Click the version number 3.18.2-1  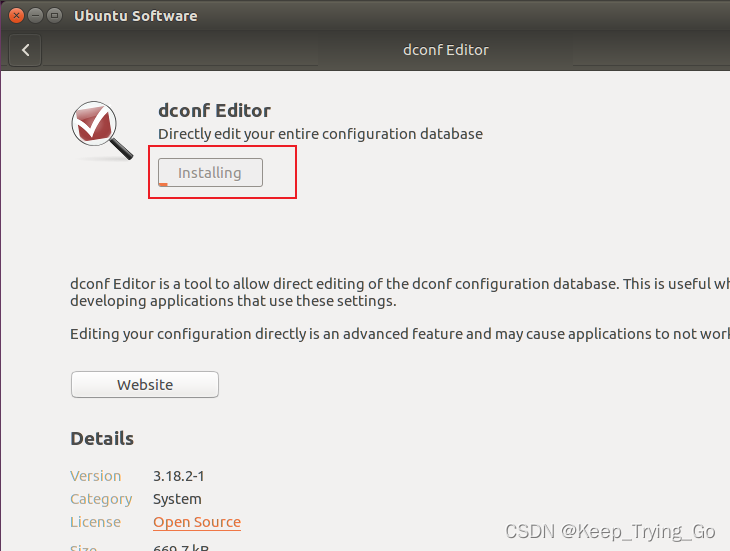pyautogui.click(x=180, y=476)
